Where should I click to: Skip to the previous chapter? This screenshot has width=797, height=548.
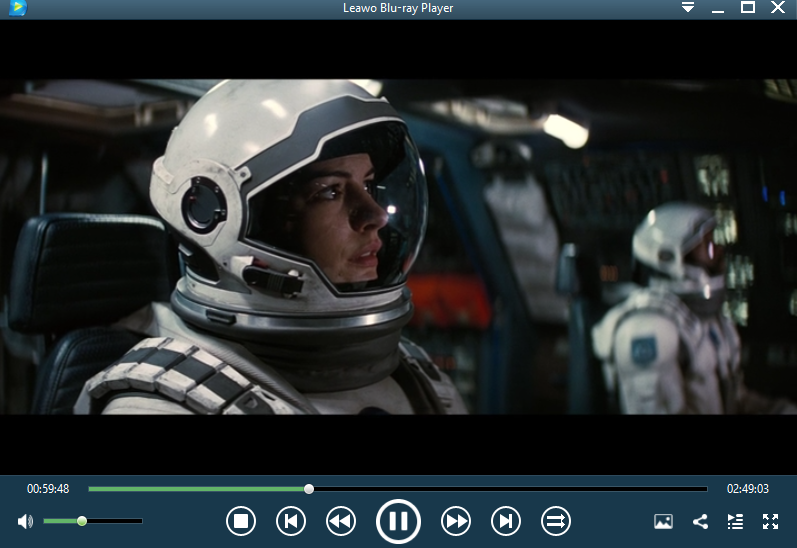[290, 521]
